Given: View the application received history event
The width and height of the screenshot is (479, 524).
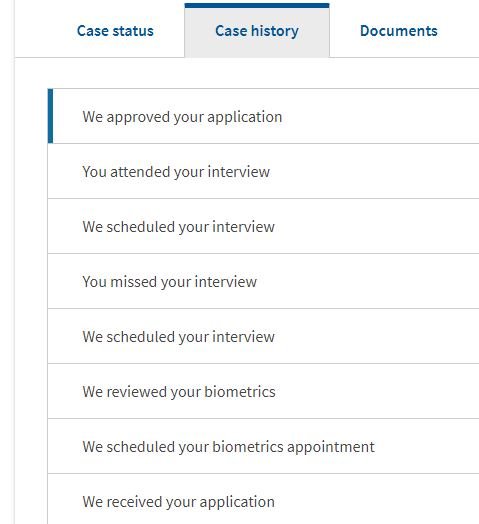Looking at the screenshot, I should point(263,499).
